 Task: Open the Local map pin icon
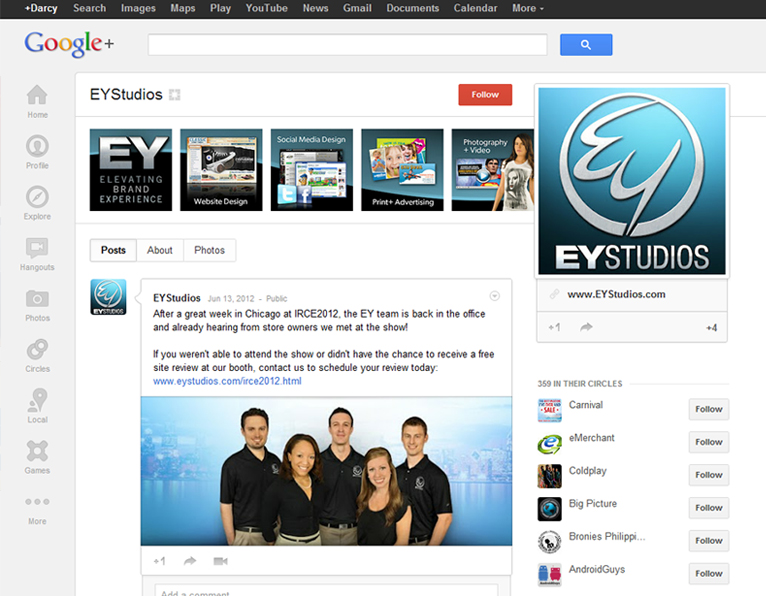click(37, 400)
